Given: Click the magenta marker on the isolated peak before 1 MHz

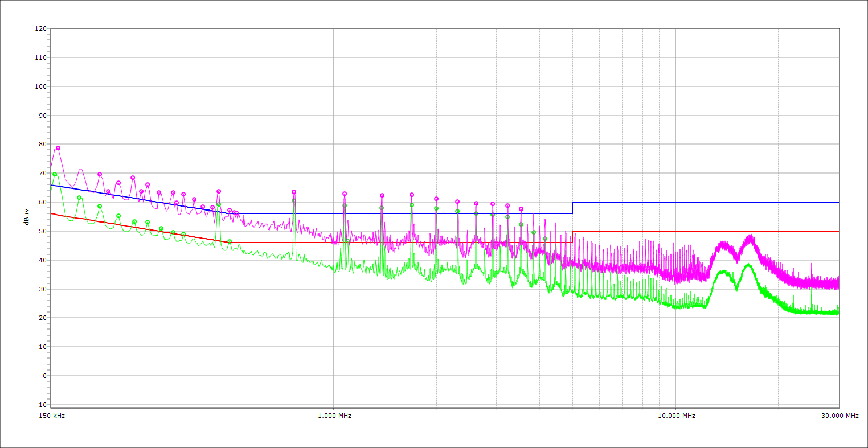Looking at the screenshot, I should click(x=294, y=192).
